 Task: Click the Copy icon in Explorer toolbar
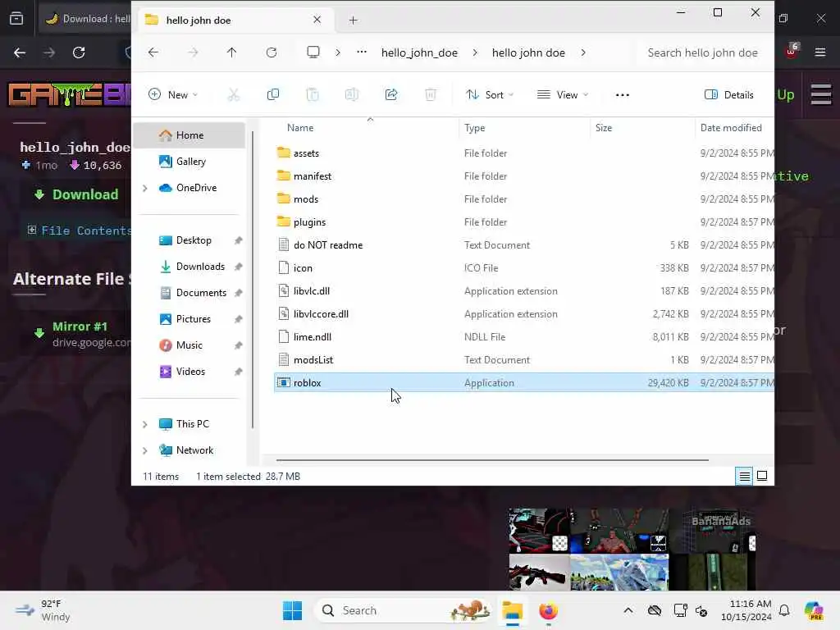point(272,95)
